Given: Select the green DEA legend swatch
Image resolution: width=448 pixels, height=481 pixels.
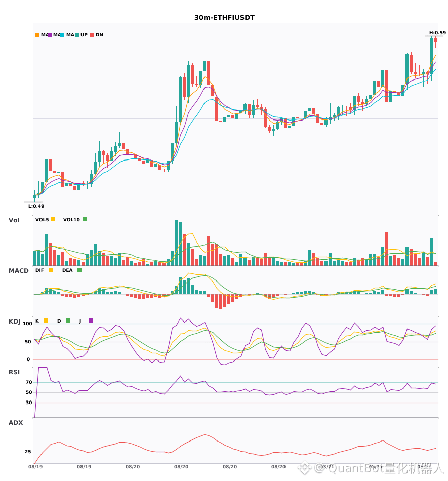Looking at the screenshot, I should click(x=79, y=270).
